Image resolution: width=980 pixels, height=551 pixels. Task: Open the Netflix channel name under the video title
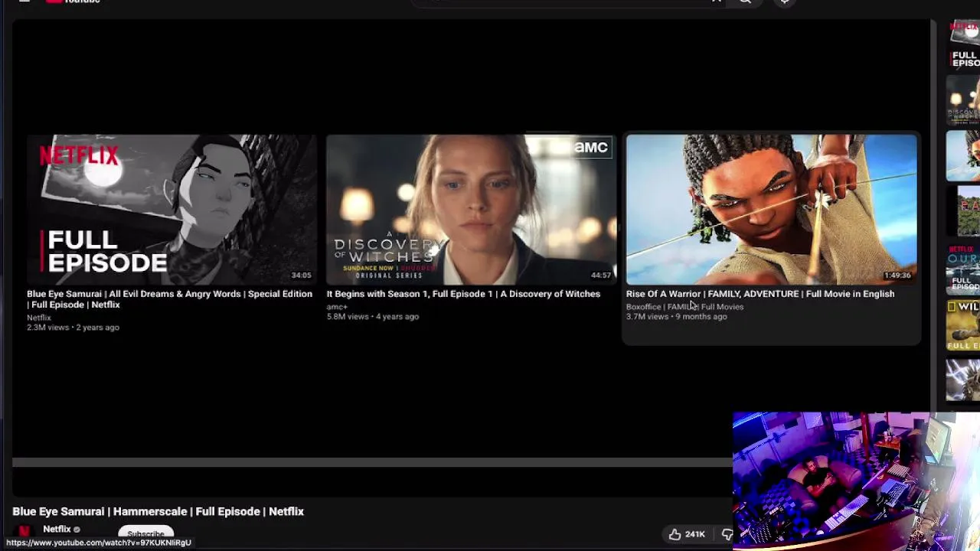tap(57, 529)
